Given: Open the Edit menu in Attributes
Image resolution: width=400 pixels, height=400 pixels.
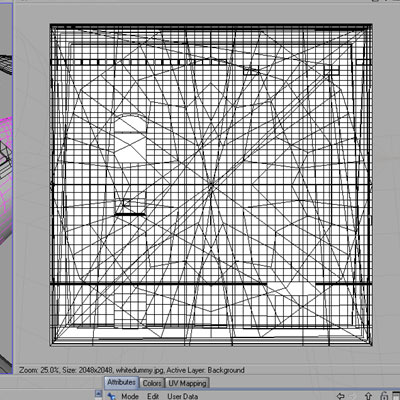Looking at the screenshot, I should [x=153, y=396].
